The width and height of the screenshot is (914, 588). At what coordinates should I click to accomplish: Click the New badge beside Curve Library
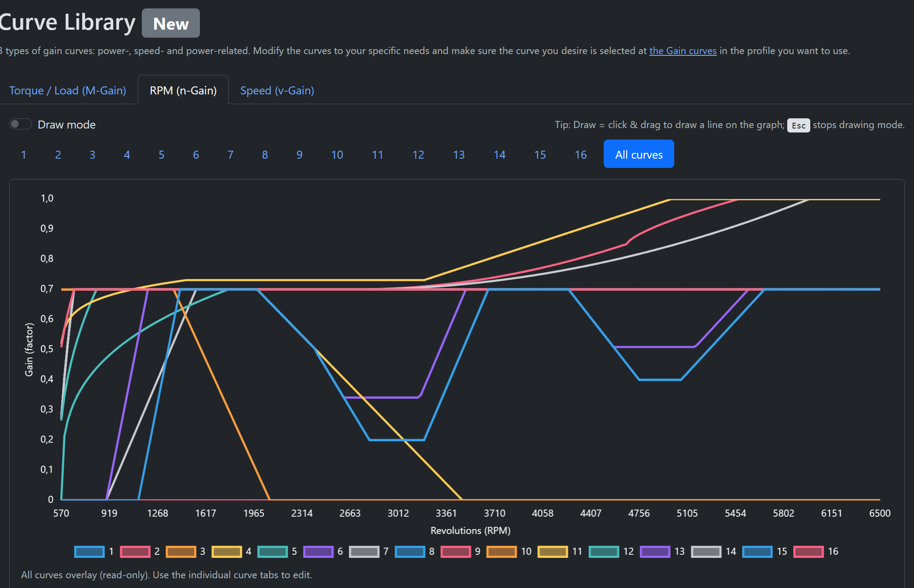[x=171, y=23]
